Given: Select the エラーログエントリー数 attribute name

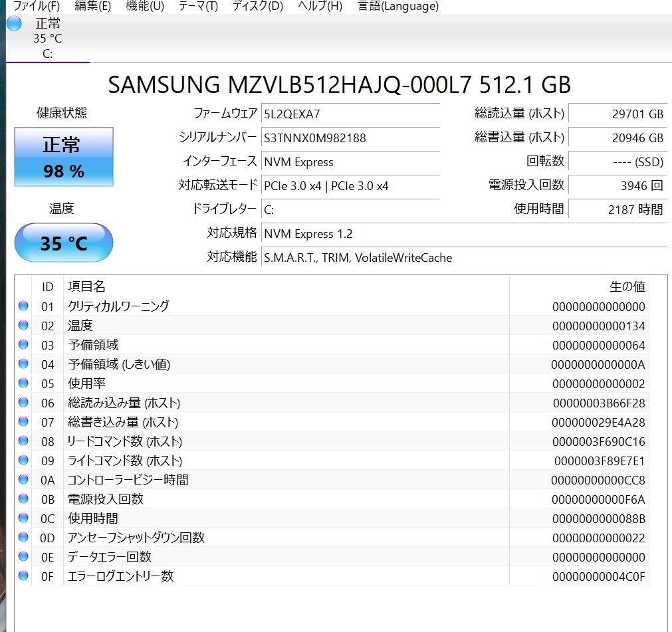Looking at the screenshot, I should point(120,576).
